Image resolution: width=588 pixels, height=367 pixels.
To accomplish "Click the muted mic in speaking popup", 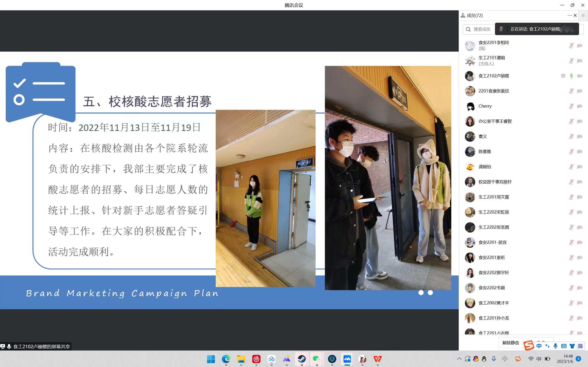I will pyautogui.click(x=501, y=29).
